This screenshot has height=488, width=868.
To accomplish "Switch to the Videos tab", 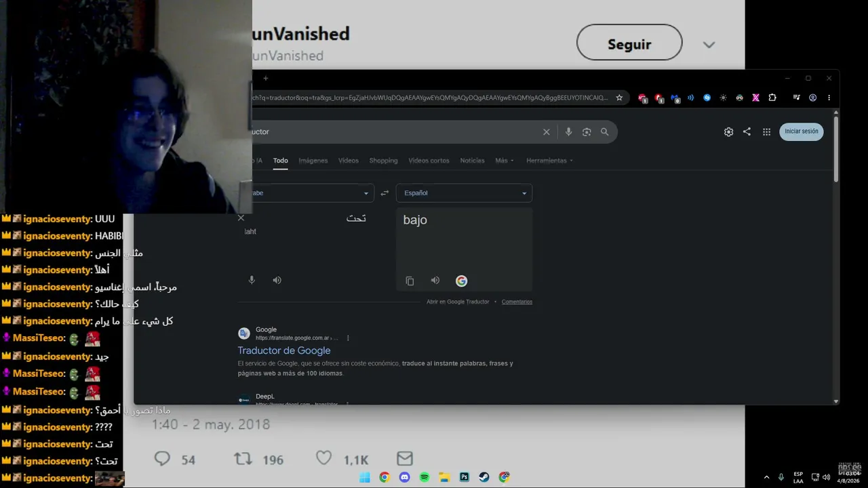I will point(349,161).
